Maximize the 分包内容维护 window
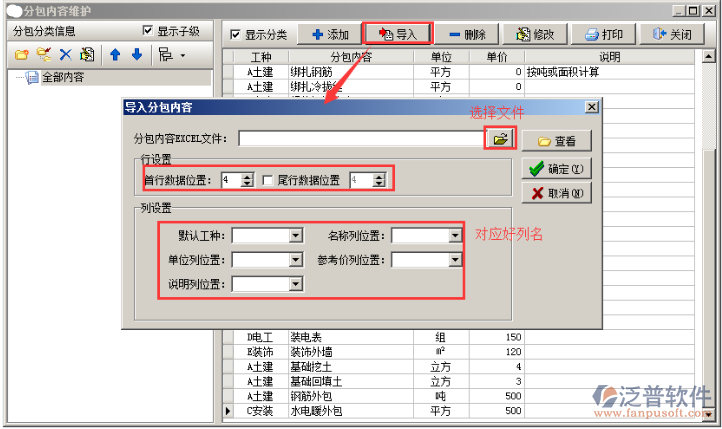 pos(693,10)
